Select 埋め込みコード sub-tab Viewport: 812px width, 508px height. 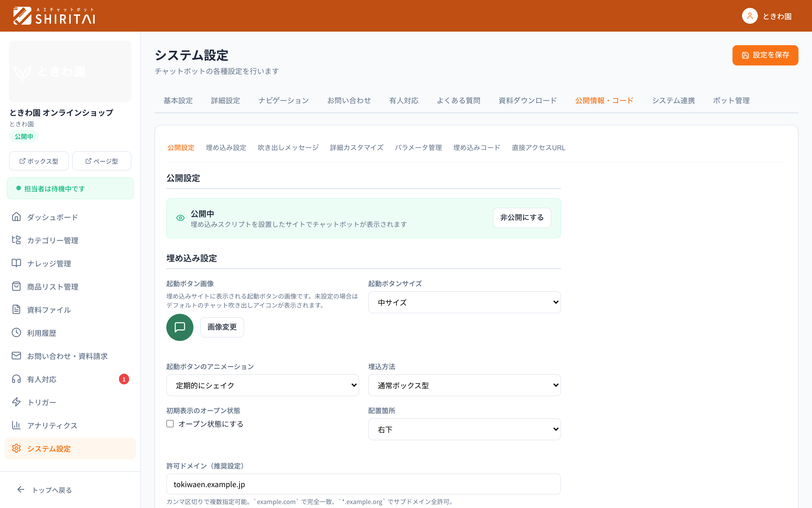[476, 148]
